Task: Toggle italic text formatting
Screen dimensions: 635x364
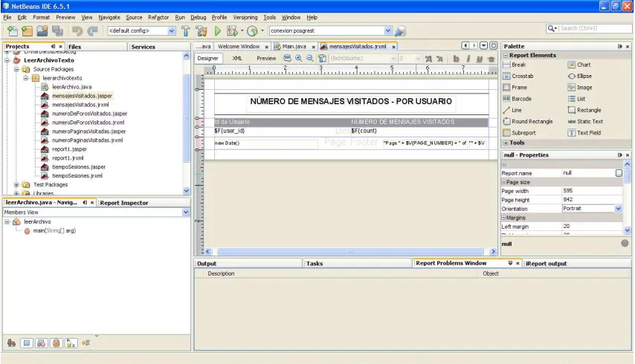Action: (468, 59)
